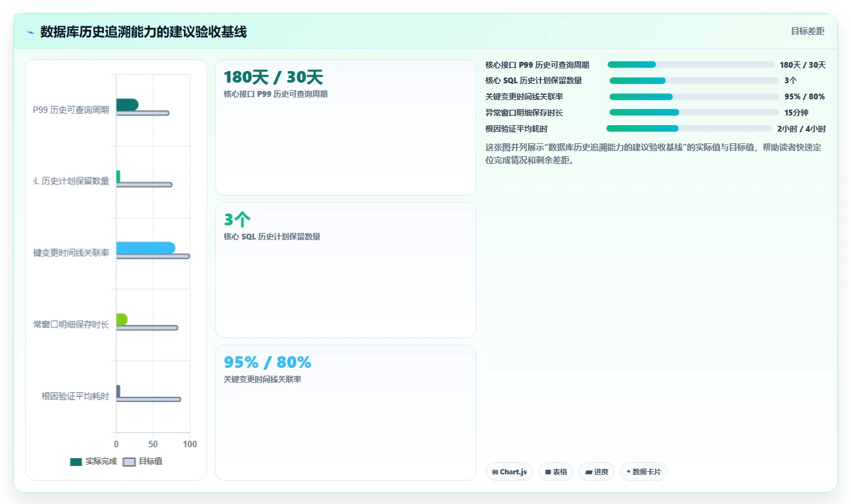The height and width of the screenshot is (504, 851).
Task: Click the 3个 card value
Action: [237, 220]
